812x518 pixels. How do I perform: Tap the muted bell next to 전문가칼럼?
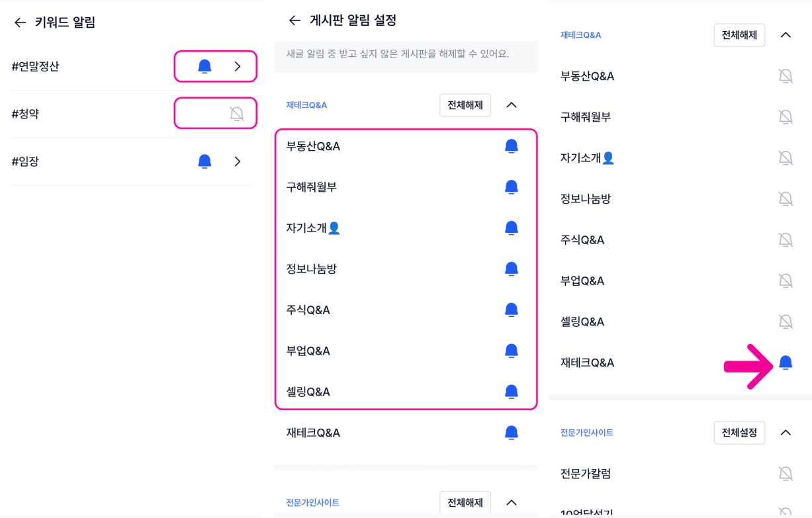(786, 474)
